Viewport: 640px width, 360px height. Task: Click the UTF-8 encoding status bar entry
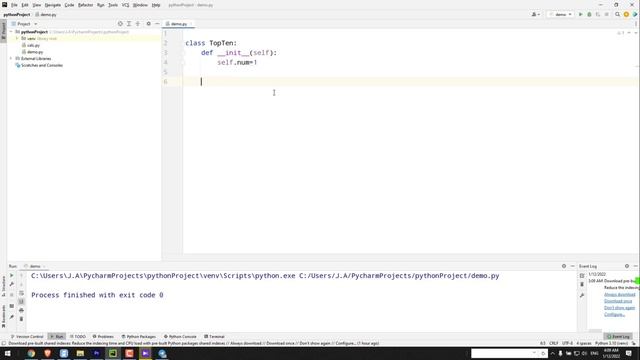coord(567,343)
